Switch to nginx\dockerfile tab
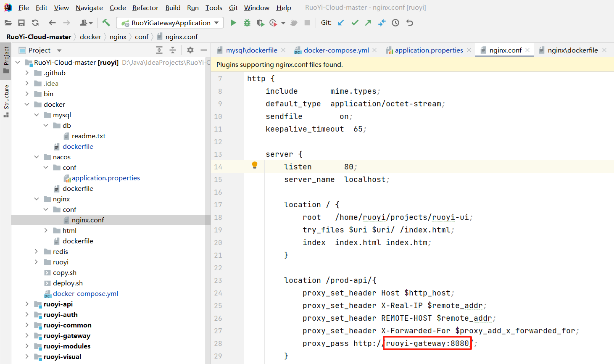Screen dimensions: 614x364 (x=572, y=50)
